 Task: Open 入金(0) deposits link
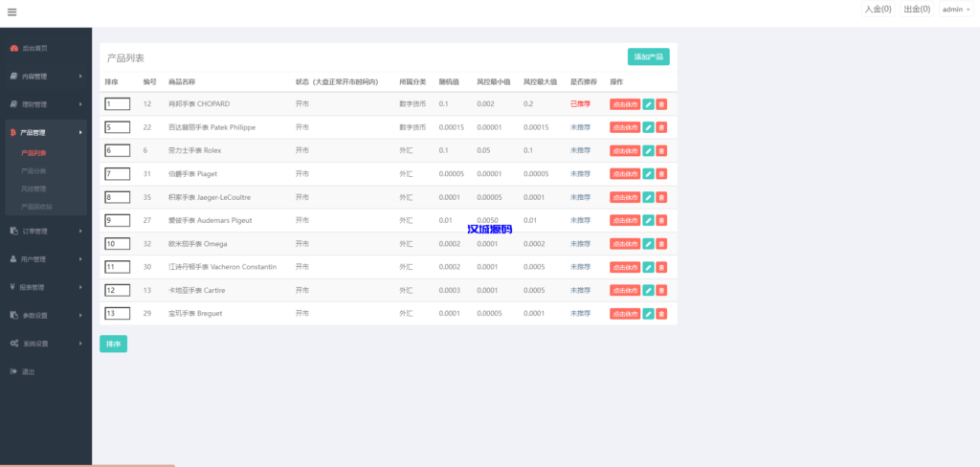[x=879, y=10]
